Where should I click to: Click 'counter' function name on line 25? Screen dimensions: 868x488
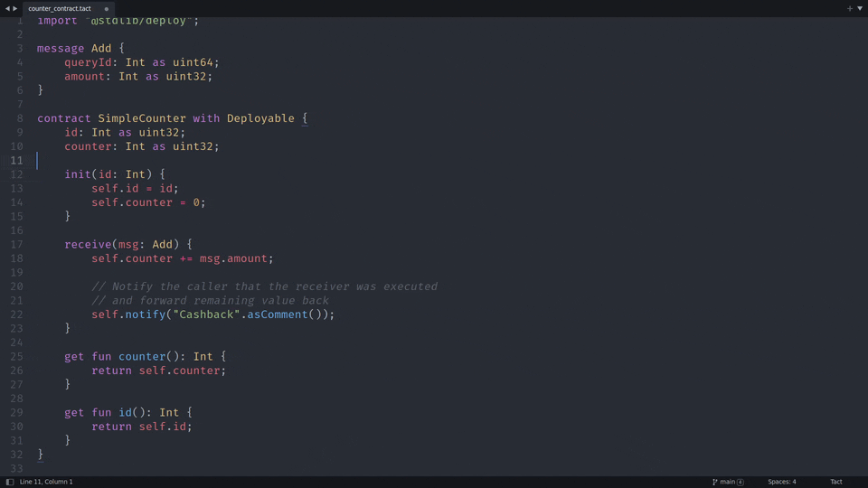142,357
